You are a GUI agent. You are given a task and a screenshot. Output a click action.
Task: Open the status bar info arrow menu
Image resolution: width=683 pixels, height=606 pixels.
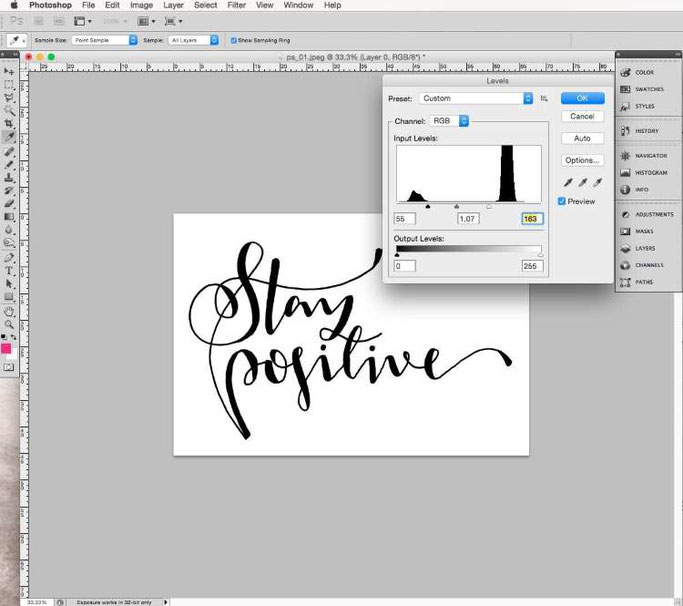coord(166,602)
